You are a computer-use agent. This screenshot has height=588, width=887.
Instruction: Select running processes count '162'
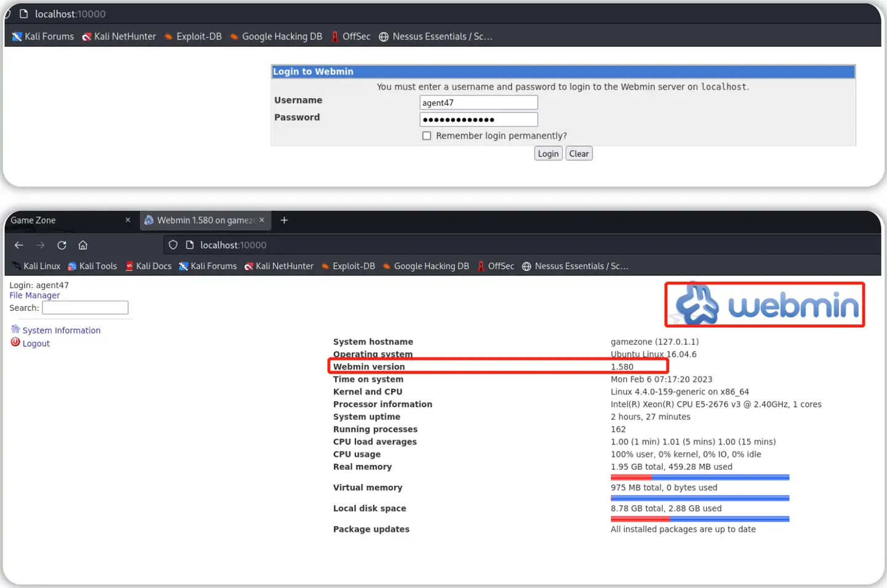coord(618,429)
